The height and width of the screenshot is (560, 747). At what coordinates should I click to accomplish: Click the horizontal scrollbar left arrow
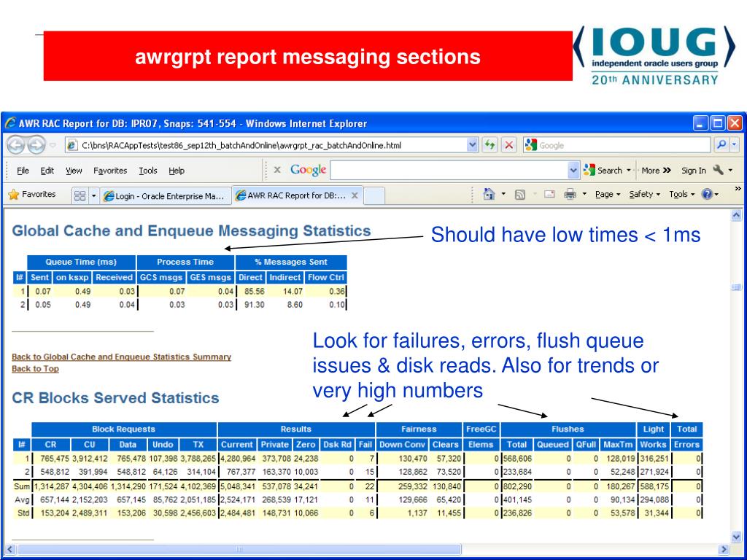(9, 549)
